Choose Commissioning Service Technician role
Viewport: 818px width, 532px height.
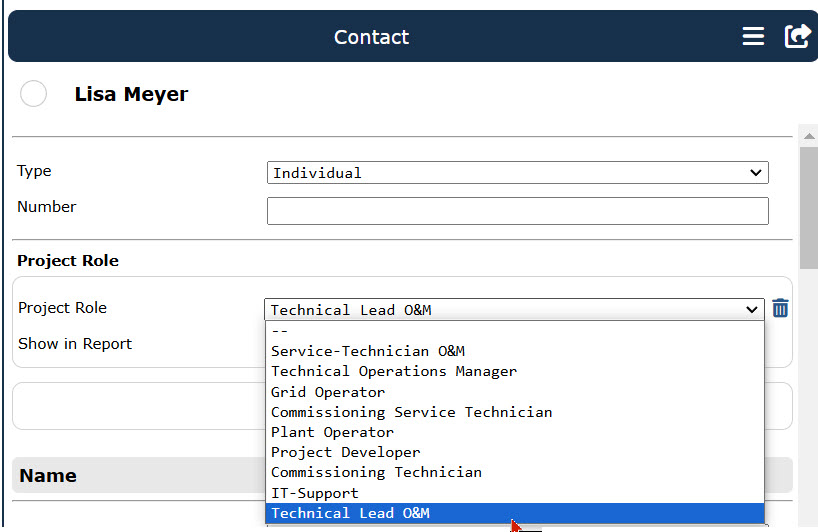point(514,412)
